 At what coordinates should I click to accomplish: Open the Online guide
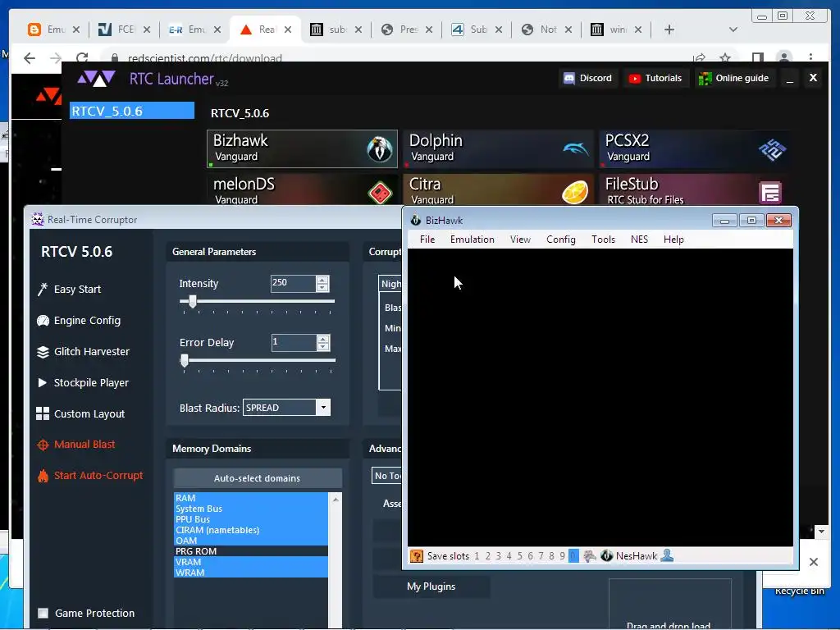pyautogui.click(x=734, y=78)
